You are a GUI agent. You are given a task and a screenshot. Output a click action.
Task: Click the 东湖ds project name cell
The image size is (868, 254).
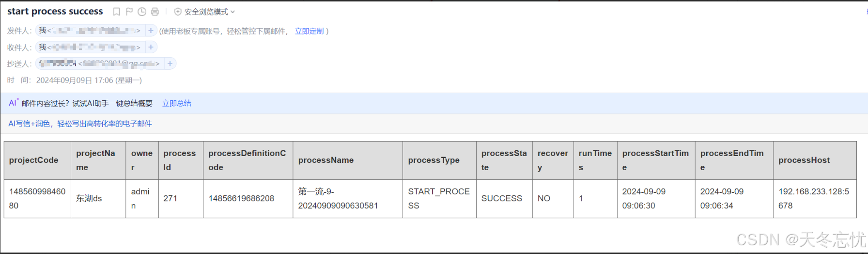(89, 198)
